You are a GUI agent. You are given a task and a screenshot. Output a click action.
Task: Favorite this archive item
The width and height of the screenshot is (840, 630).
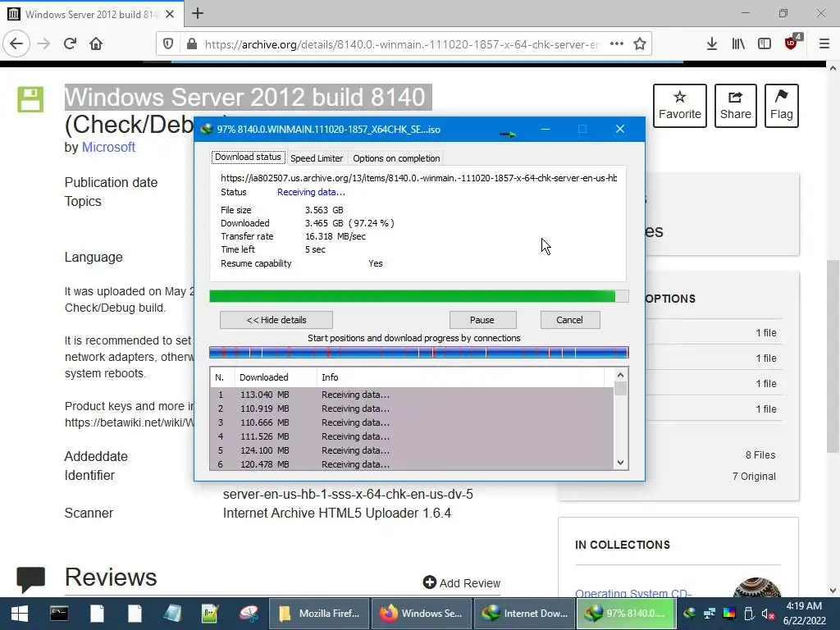point(680,106)
